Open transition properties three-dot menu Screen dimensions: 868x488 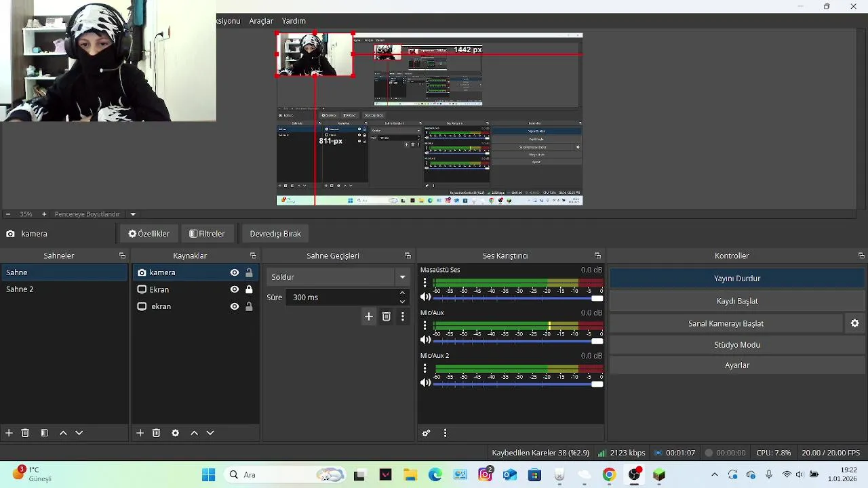click(403, 316)
